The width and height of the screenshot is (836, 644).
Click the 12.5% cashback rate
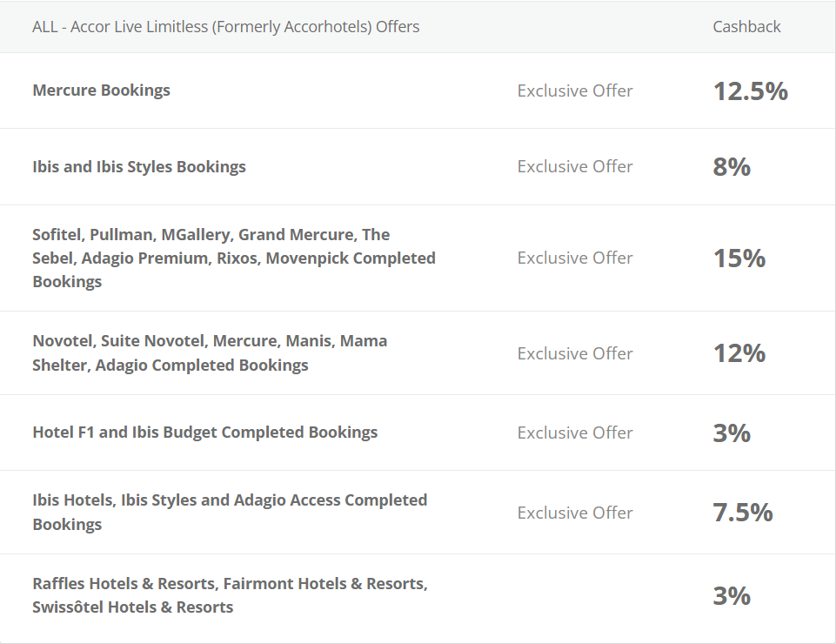[x=750, y=91]
